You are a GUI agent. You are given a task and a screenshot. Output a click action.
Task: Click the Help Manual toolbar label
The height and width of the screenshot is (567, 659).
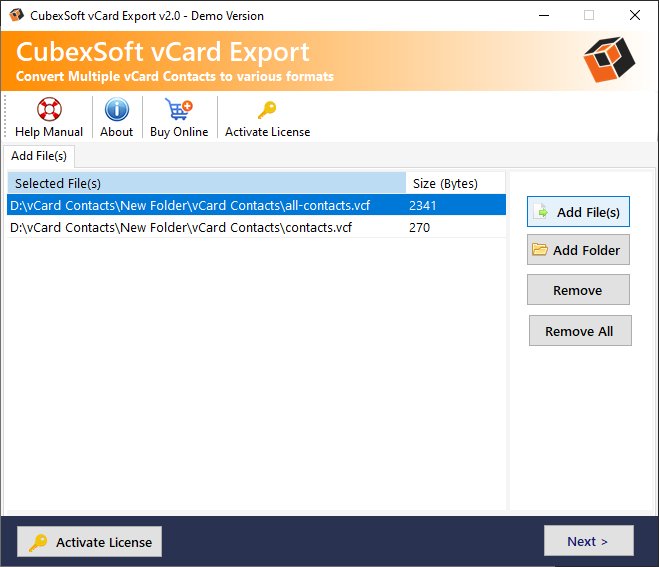[49, 132]
